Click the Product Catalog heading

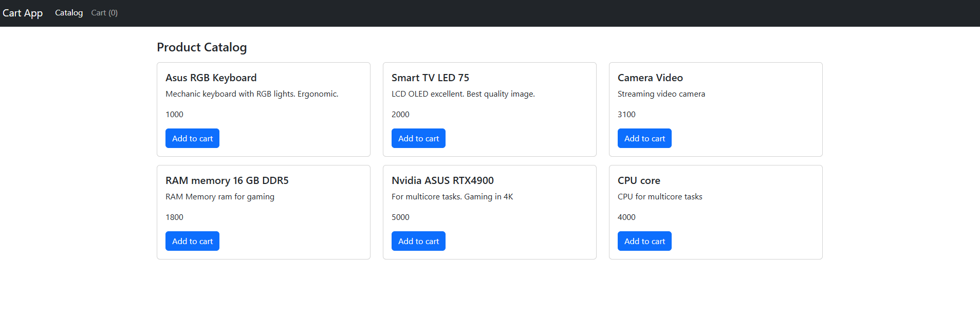point(201,47)
